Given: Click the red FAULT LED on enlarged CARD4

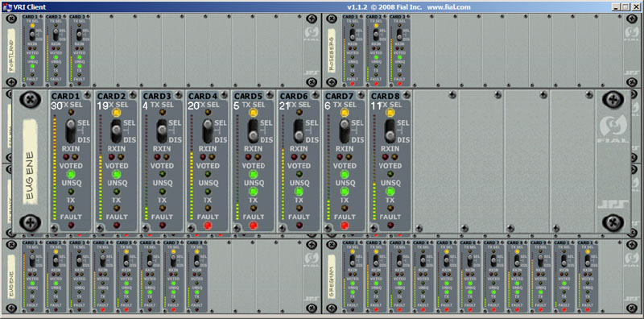Looking at the screenshot, I should point(208,226).
